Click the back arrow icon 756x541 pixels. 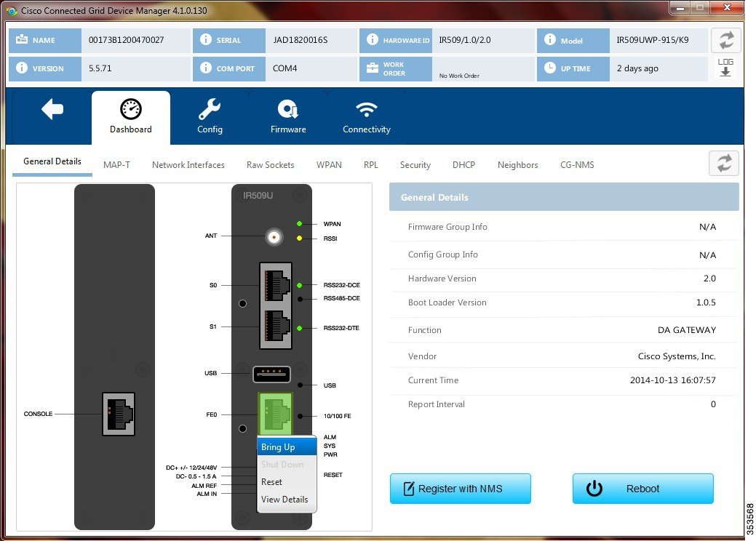52,109
